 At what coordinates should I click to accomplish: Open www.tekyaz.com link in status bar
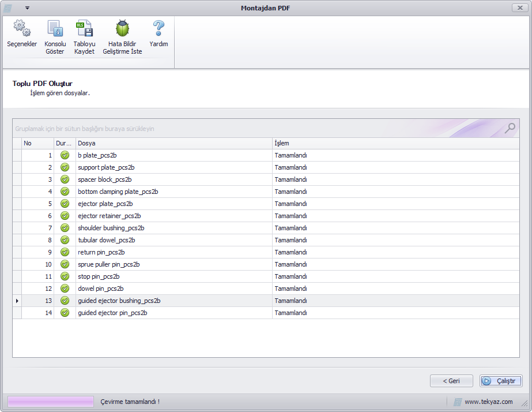point(489,402)
